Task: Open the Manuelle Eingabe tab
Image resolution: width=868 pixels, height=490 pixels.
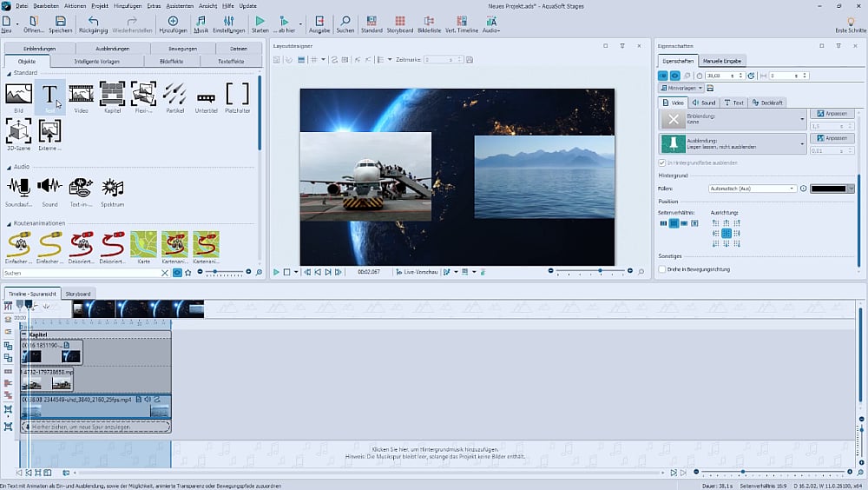Action: [722, 61]
